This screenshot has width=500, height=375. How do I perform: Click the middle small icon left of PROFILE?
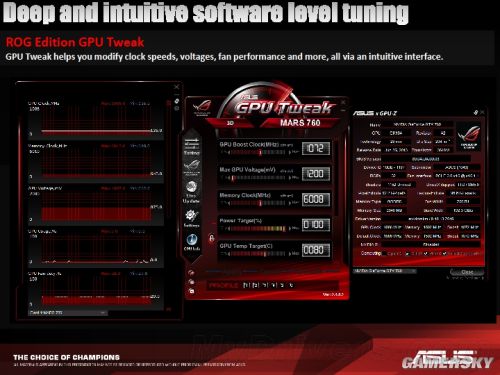[191, 282]
